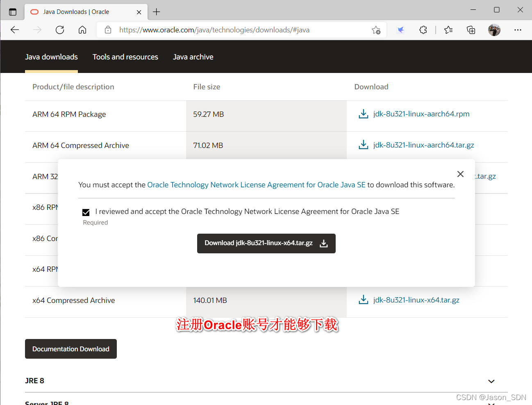Viewport: 532px width, 405px height.
Task: Click the 59.27 MB file size
Action: click(x=209, y=114)
